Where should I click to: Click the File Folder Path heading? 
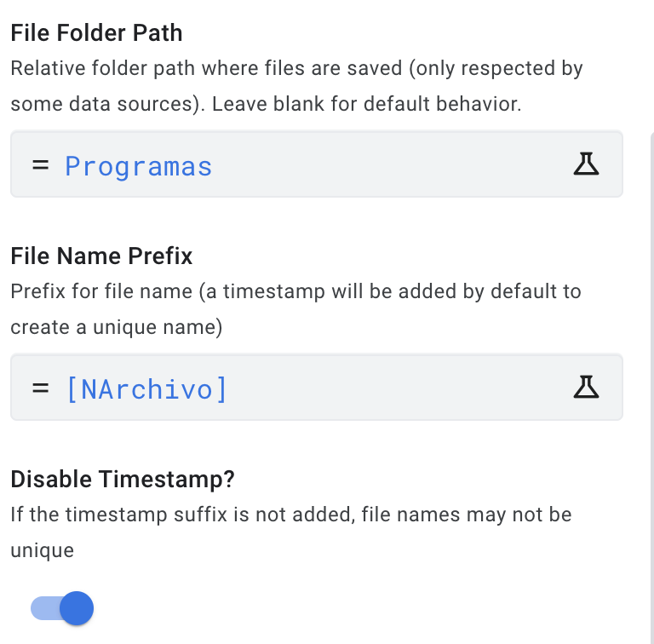[x=96, y=33]
